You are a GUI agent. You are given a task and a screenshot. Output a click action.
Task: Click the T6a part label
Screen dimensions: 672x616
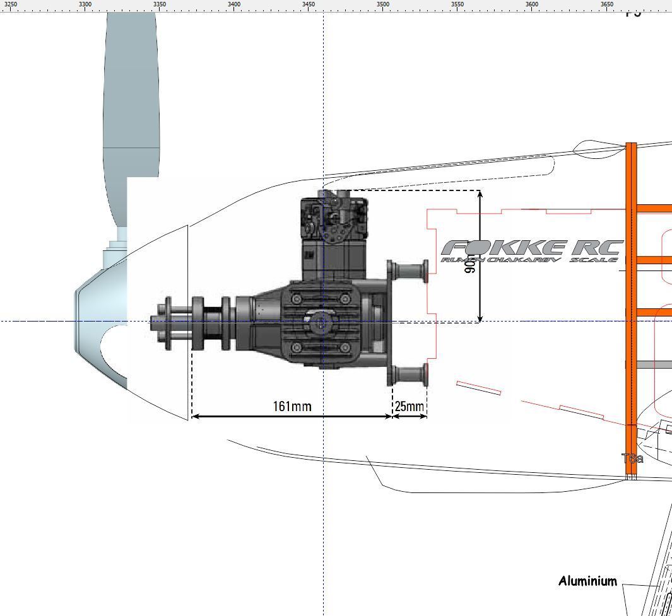(x=632, y=458)
